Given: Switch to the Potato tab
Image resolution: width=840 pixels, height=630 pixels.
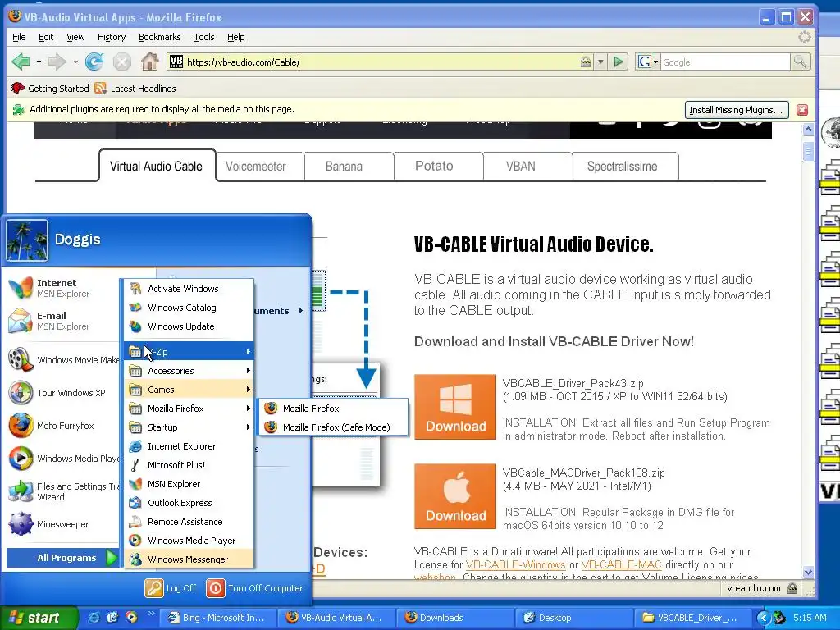Looking at the screenshot, I should pos(439,166).
